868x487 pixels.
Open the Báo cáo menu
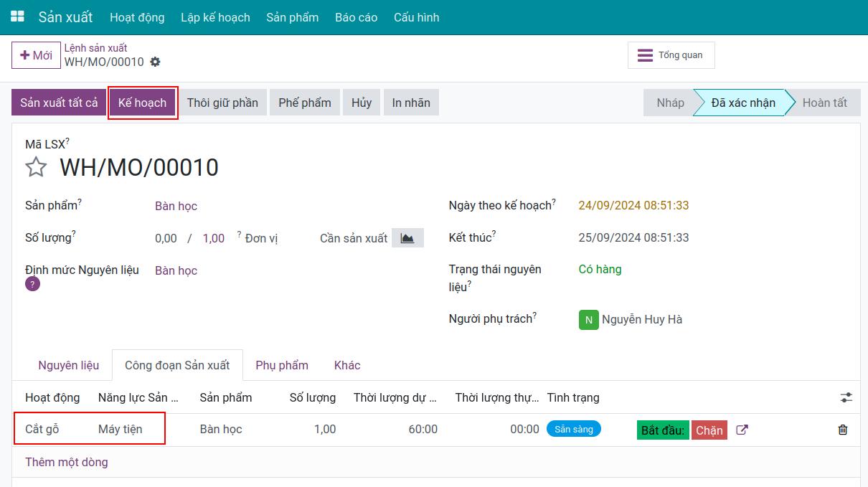pyautogui.click(x=356, y=17)
